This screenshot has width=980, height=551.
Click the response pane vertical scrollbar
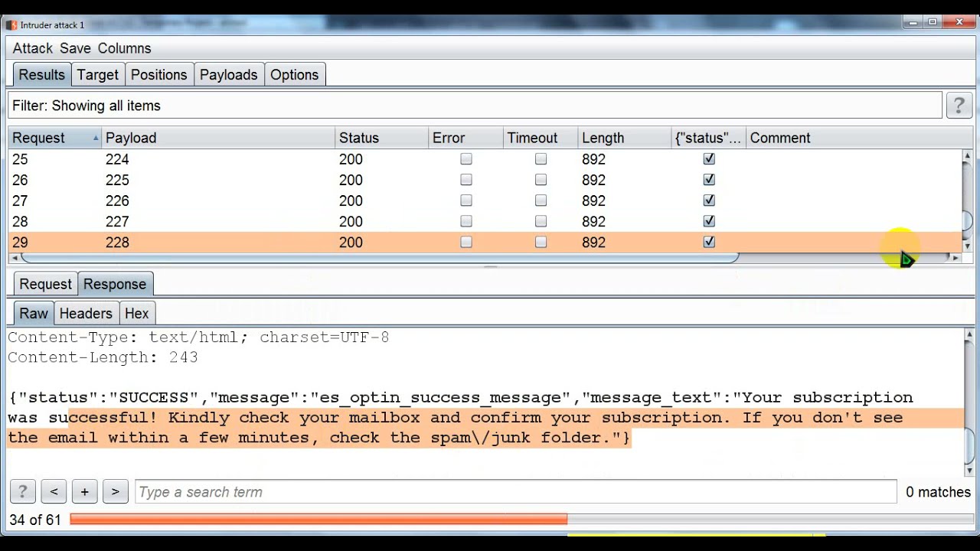tap(969, 402)
